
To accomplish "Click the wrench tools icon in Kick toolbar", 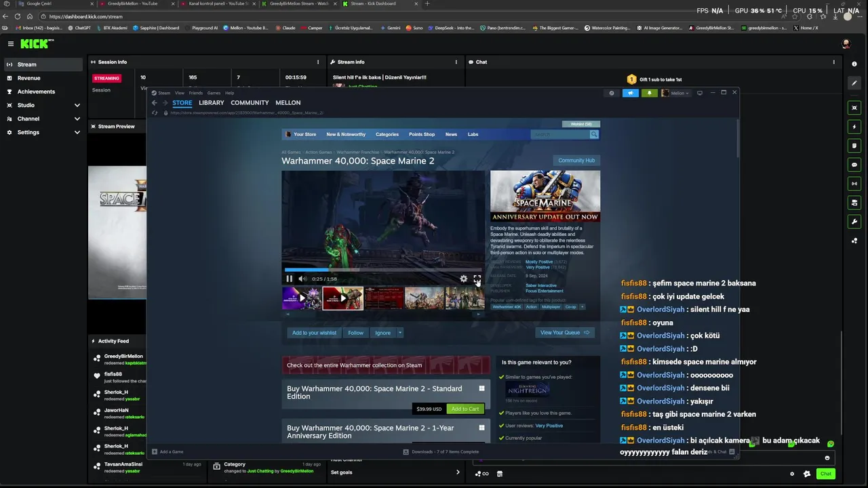I will (854, 222).
